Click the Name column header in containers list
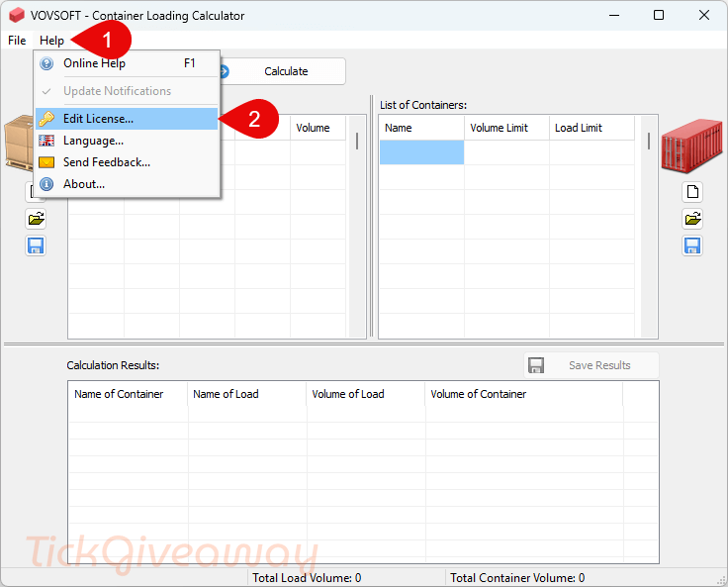 tap(421, 128)
